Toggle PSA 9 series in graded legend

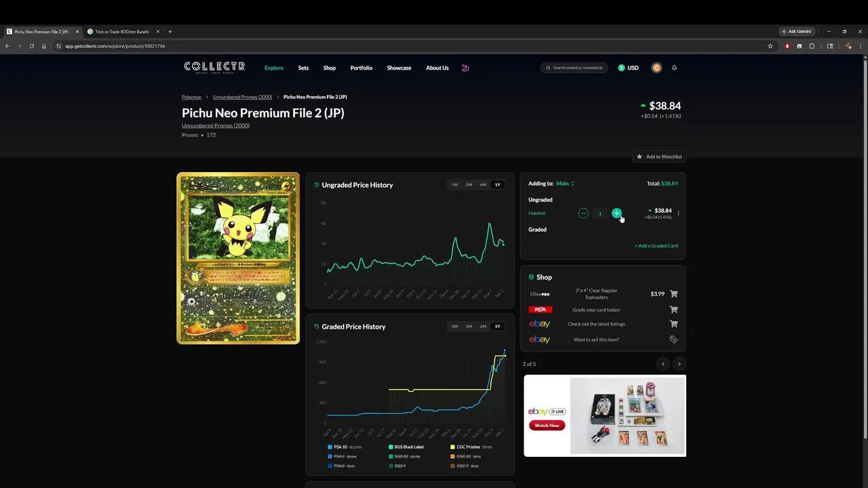(342, 457)
